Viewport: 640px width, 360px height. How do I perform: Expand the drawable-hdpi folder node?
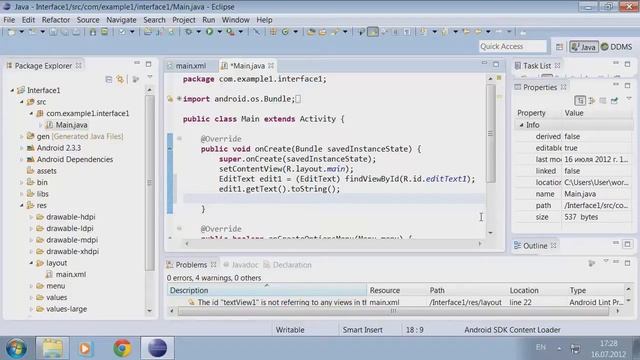click(x=31, y=217)
